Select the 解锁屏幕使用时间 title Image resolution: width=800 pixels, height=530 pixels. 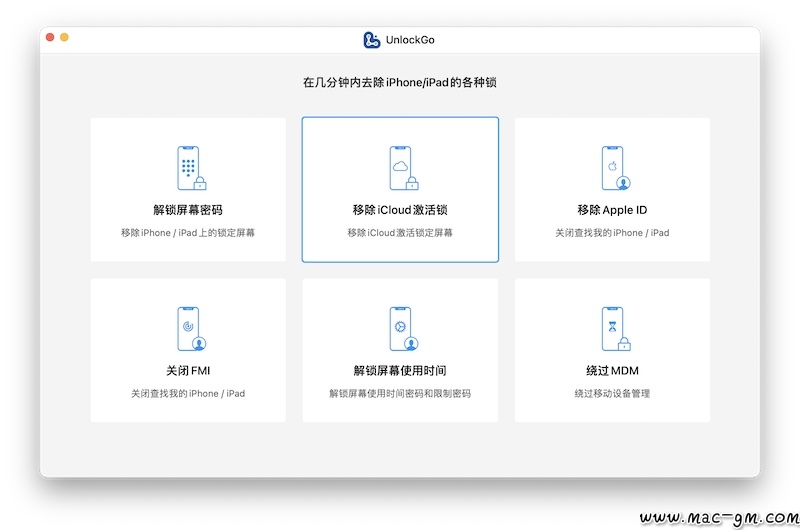[400, 371]
